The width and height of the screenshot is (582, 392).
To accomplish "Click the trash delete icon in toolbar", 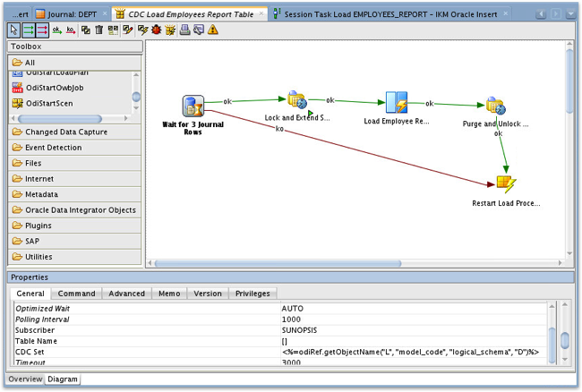I will coord(98,30).
